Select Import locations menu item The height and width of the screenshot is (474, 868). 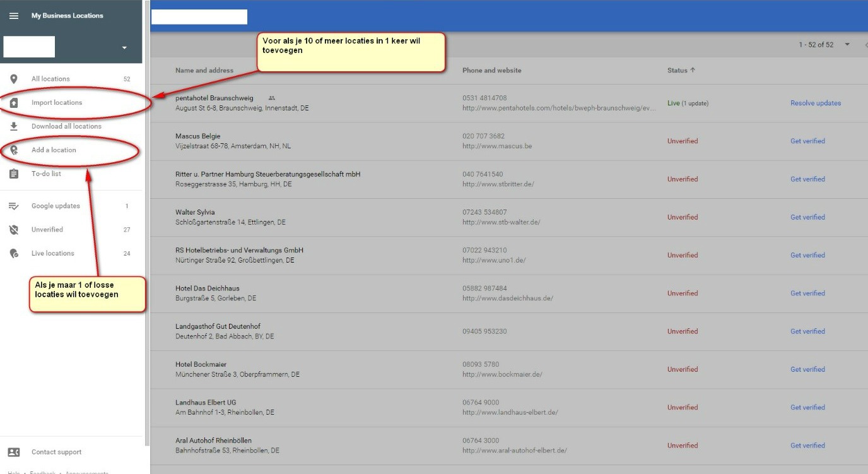[x=57, y=103]
